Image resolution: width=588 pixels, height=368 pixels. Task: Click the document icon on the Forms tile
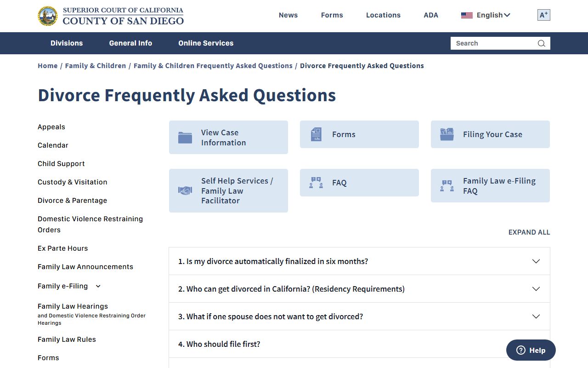pyautogui.click(x=316, y=134)
